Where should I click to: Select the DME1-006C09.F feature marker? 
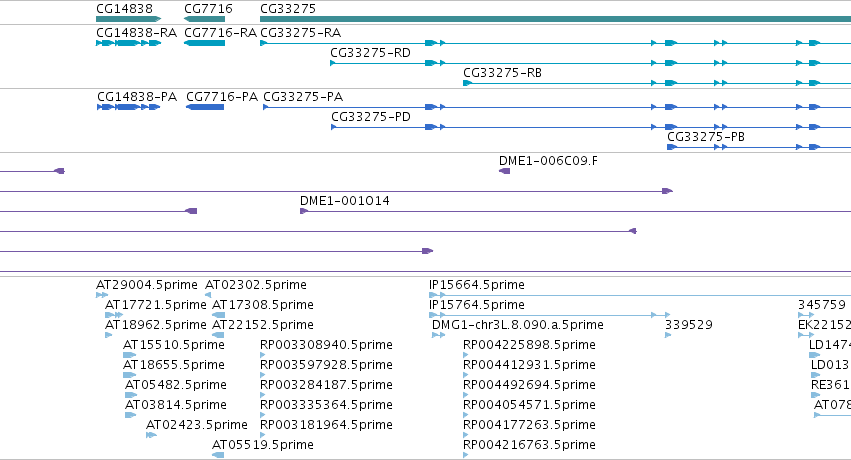[504, 171]
